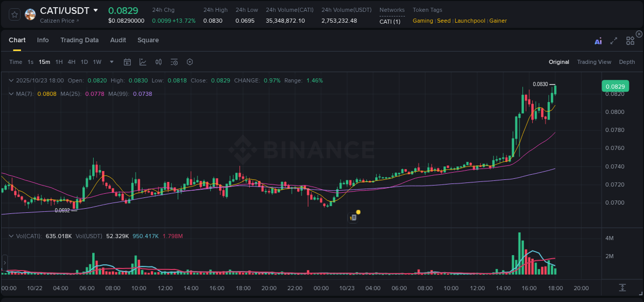Open the candlestick display settings icon

pyautogui.click(x=158, y=62)
